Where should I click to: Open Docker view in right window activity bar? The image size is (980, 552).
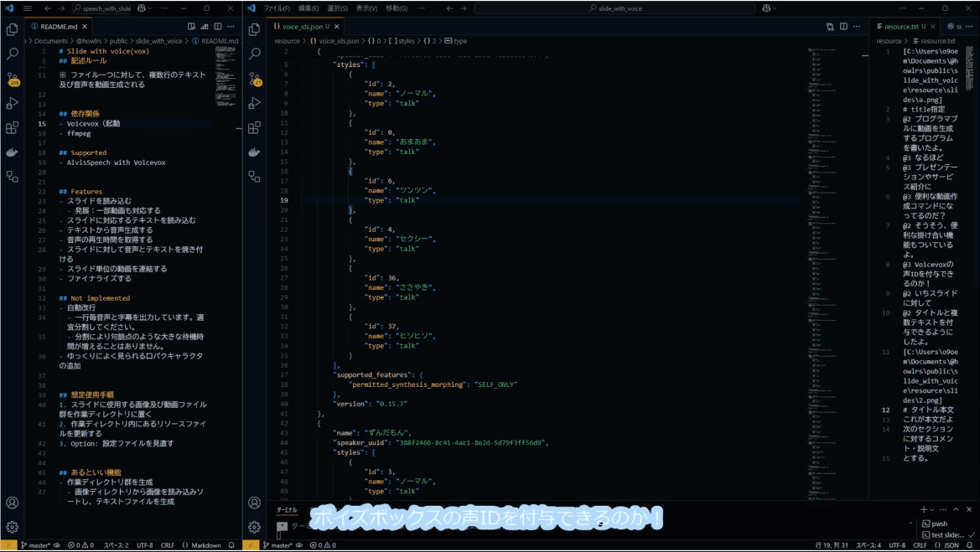(255, 152)
